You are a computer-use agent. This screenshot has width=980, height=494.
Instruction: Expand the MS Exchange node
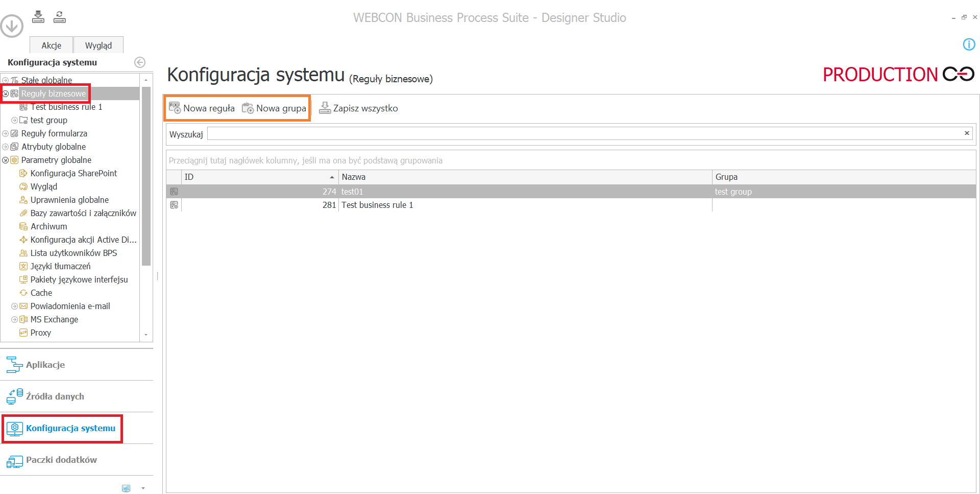(14, 319)
